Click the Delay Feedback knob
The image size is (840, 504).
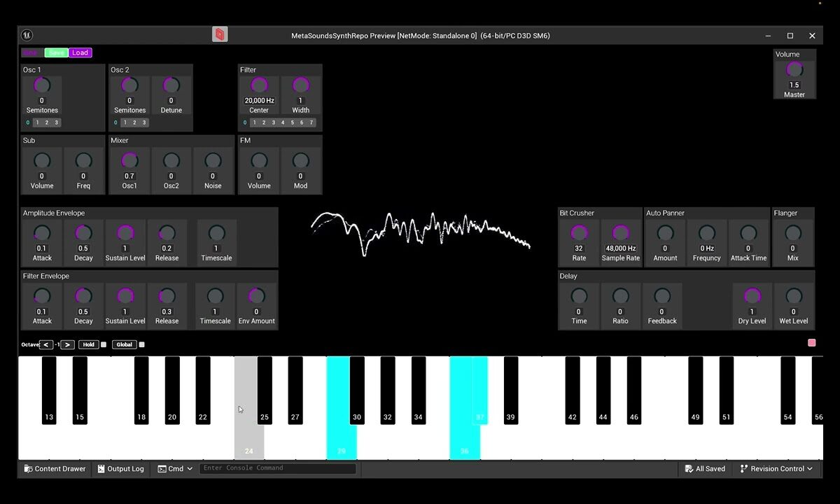(662, 296)
